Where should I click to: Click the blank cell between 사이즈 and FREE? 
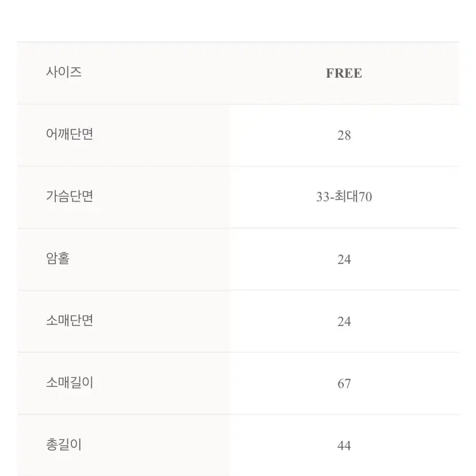203,73
